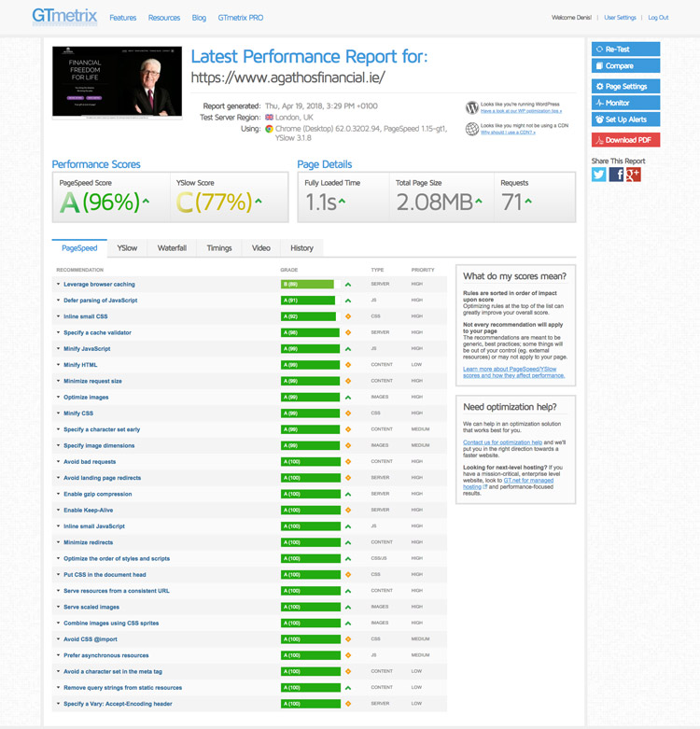Click Learn more about PageSpeed/YSlow scores link
700x729 pixels.
(514, 372)
